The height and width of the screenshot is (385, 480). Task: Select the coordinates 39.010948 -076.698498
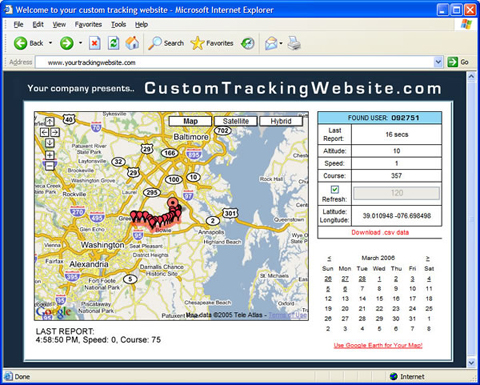tap(397, 216)
